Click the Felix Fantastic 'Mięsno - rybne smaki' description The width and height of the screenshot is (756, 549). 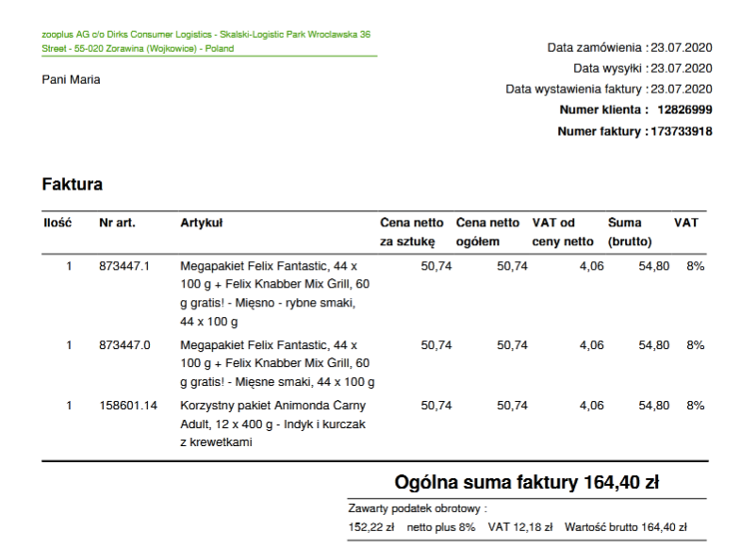pos(275,293)
